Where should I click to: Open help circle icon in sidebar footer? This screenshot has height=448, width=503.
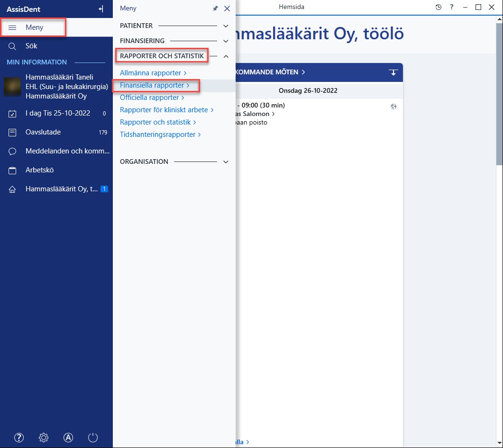(19, 438)
